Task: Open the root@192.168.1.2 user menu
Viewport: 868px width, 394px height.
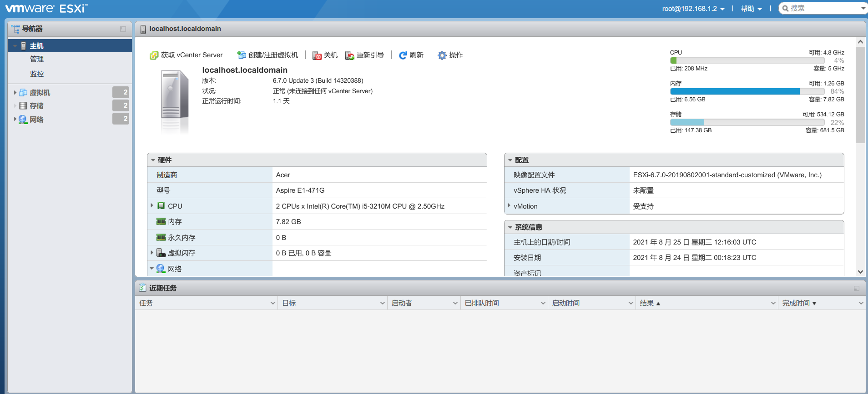Action: (x=693, y=9)
